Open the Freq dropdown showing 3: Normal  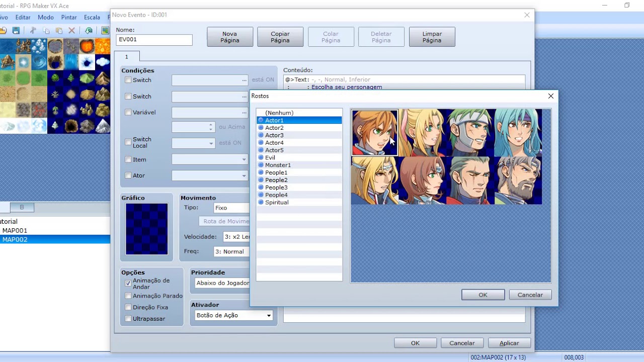click(231, 251)
